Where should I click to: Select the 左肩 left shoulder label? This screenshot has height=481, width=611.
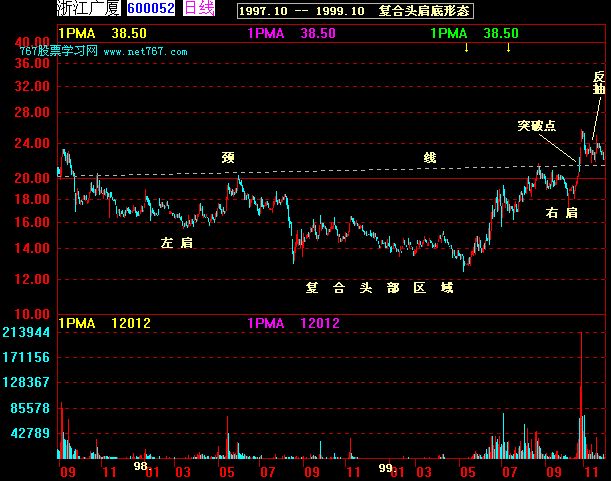click(x=177, y=242)
